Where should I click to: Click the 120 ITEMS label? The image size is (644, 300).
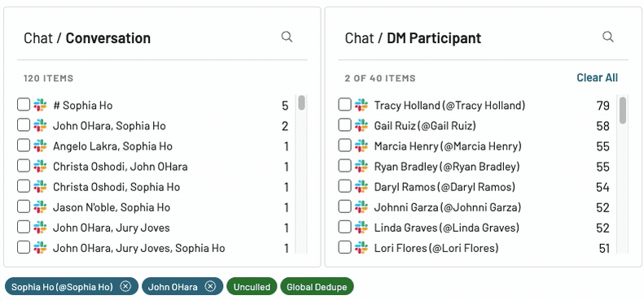coord(49,78)
